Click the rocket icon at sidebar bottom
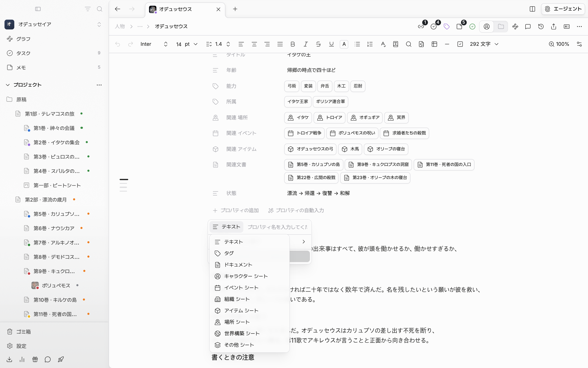The width and height of the screenshot is (588, 368). (61, 359)
